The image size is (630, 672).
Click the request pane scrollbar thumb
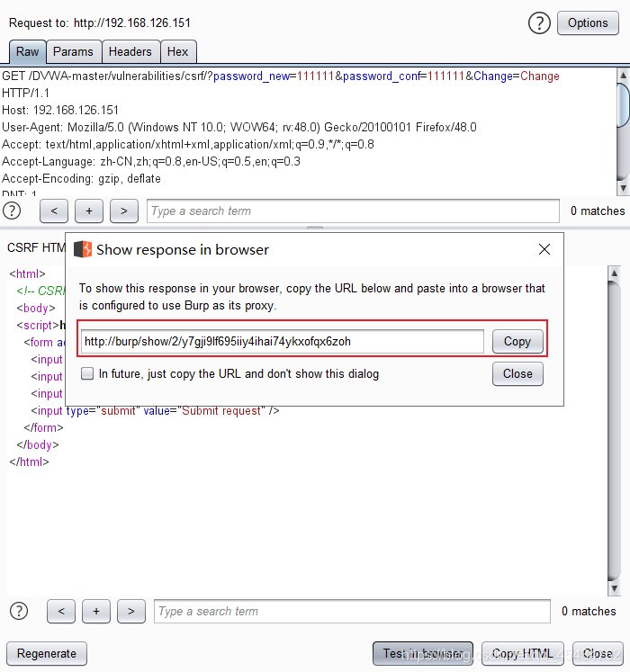pos(623,105)
